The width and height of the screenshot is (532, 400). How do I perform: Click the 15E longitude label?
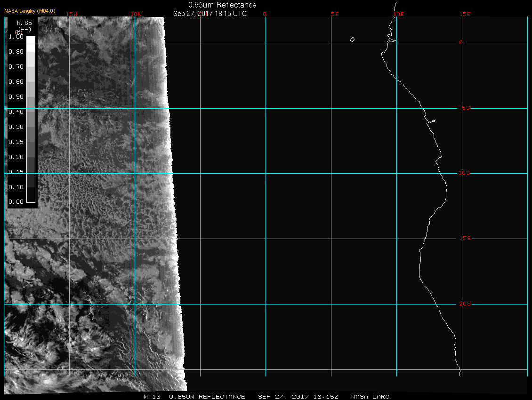point(465,14)
